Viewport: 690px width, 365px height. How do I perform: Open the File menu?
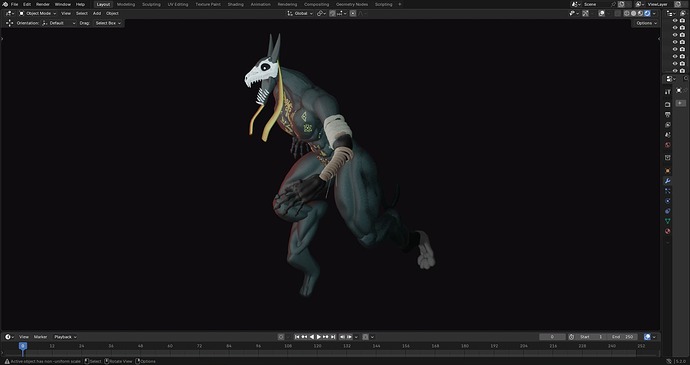pos(15,4)
